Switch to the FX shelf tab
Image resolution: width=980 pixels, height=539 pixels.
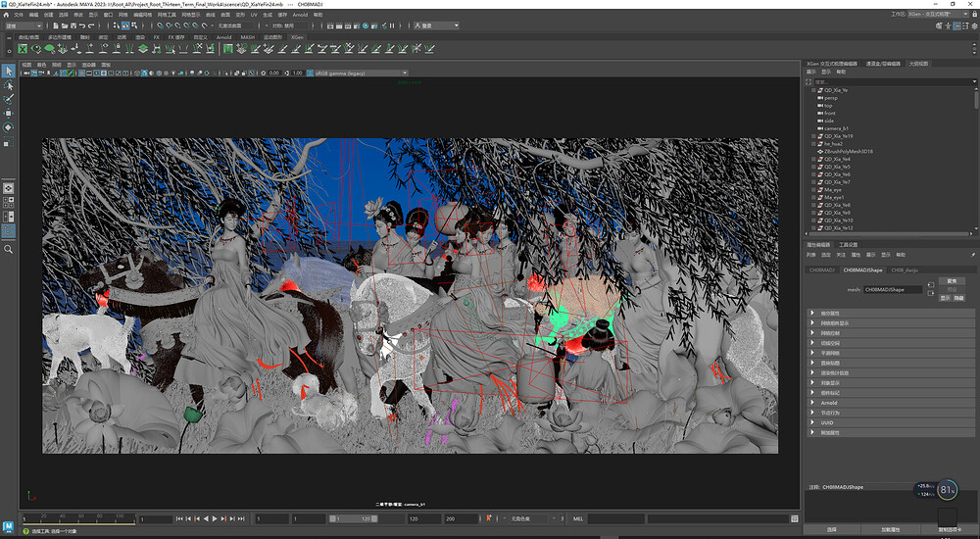(156, 37)
